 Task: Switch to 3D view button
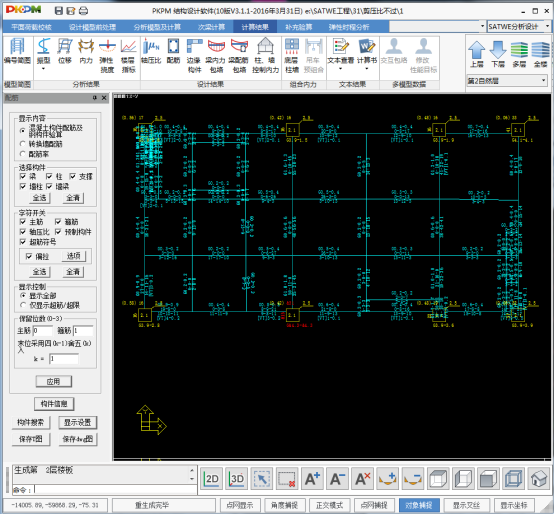point(236,479)
